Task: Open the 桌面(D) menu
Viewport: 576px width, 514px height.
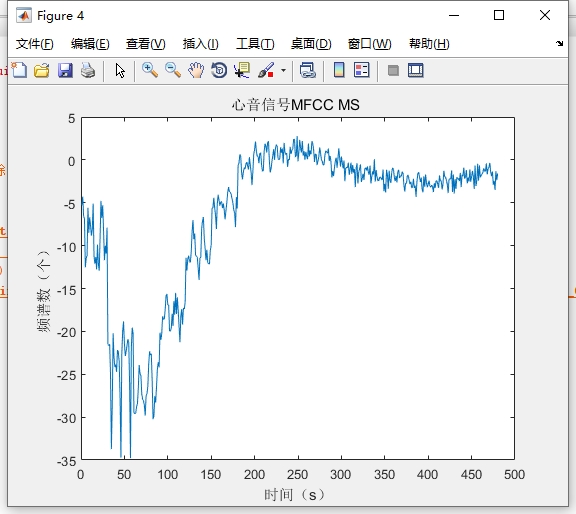Action: click(x=311, y=44)
